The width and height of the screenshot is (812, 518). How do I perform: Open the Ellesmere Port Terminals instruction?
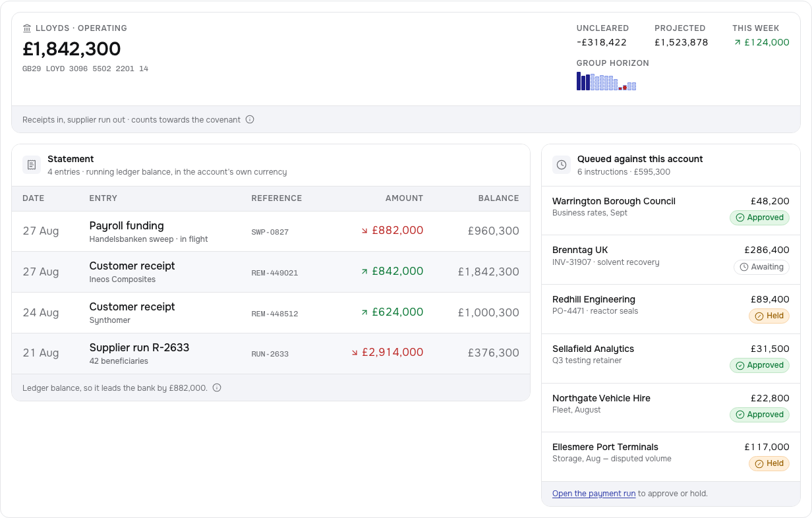pos(671,457)
